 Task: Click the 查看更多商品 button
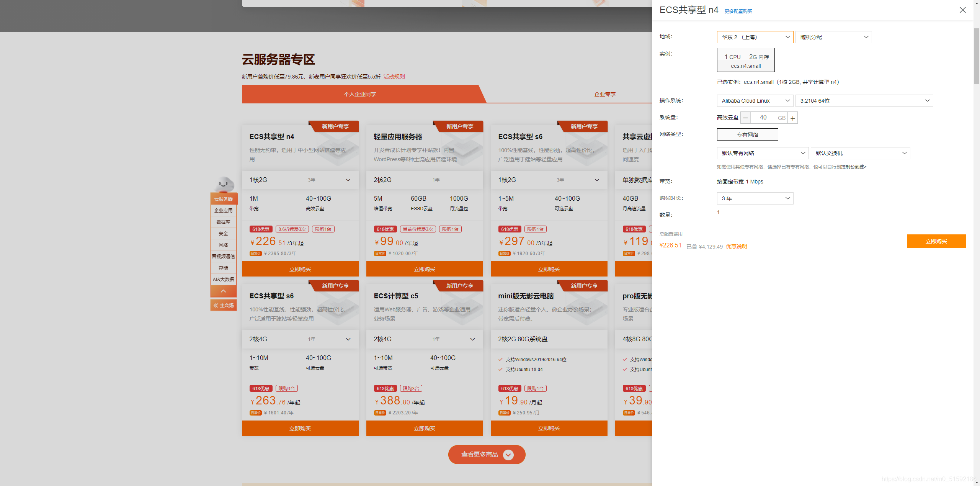487,455
